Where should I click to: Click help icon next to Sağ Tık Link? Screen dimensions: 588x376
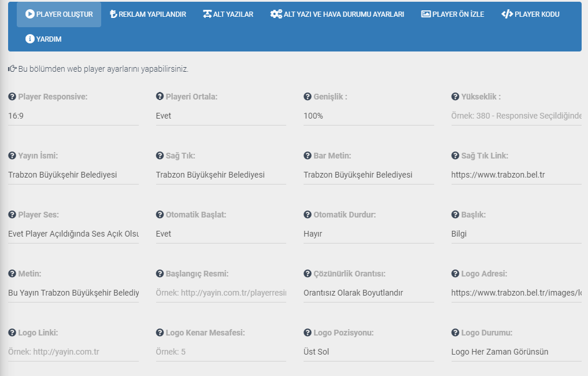tap(455, 156)
